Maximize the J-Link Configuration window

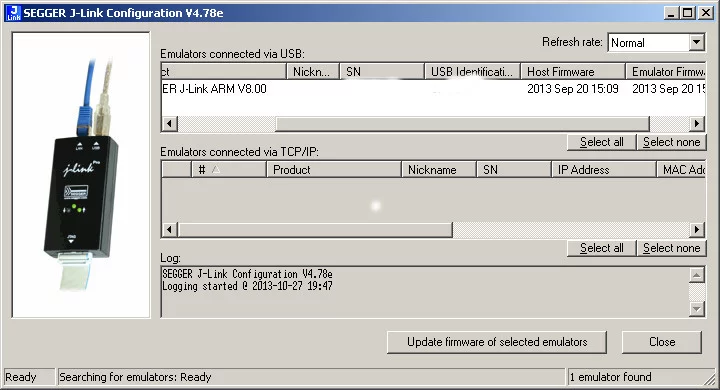(688, 13)
